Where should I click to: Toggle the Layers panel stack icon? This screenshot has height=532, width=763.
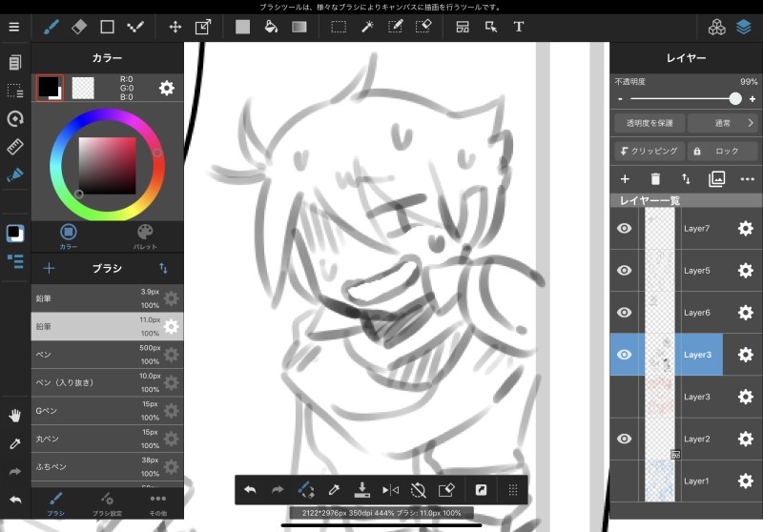(744, 28)
